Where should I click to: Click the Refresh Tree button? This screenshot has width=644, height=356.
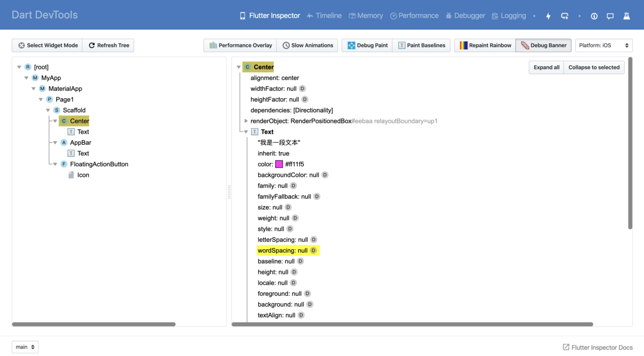(109, 45)
